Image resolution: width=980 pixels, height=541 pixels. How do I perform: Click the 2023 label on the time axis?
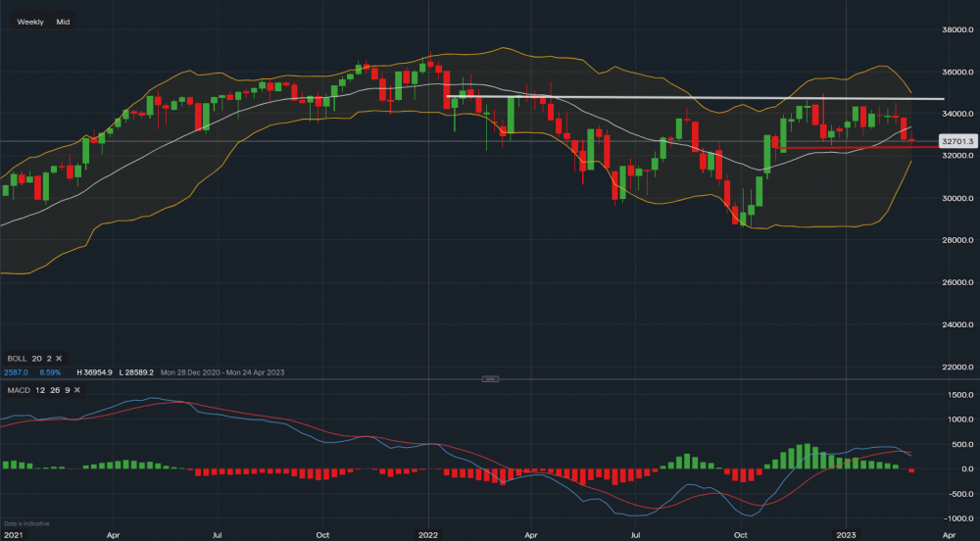point(847,536)
